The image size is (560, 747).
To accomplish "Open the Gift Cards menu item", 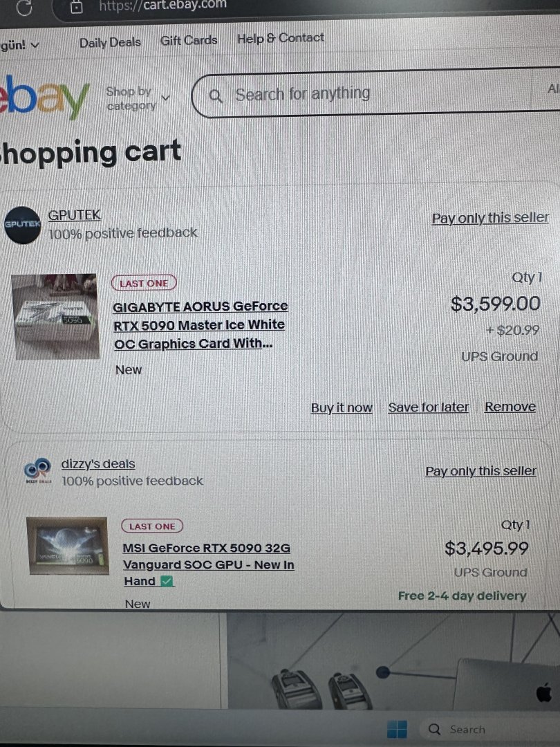I will coord(189,41).
